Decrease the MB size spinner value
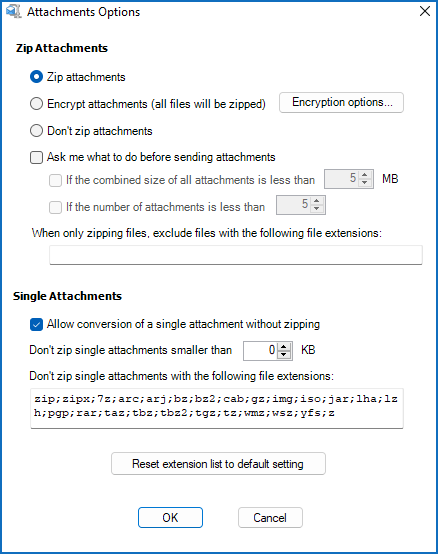Image resolution: width=438 pixels, height=554 pixels. (365, 183)
